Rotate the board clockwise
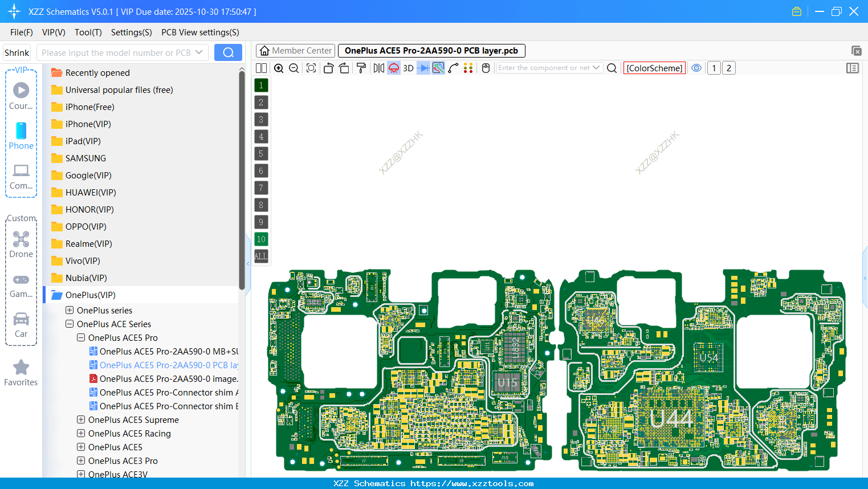Viewport: 868px width, 489px height. (x=344, y=68)
